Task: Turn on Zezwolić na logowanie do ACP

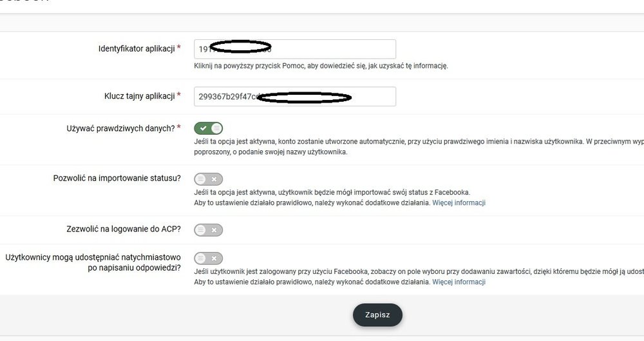Action: click(x=209, y=229)
